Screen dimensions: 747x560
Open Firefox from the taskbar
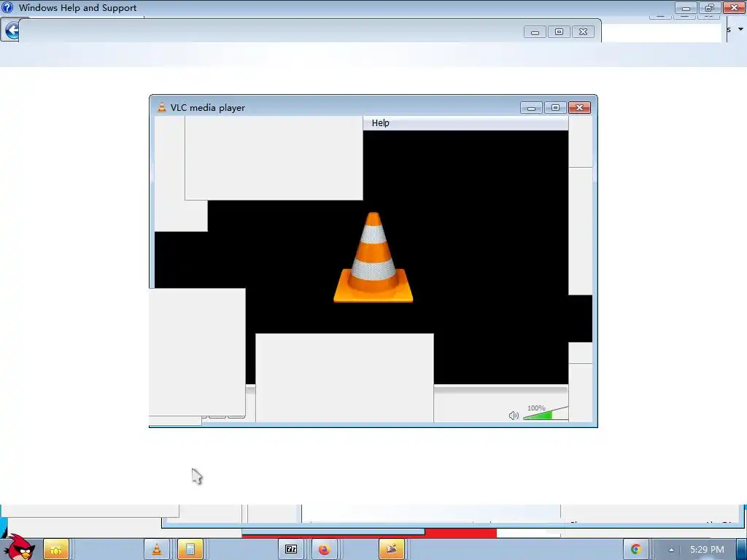(324, 550)
